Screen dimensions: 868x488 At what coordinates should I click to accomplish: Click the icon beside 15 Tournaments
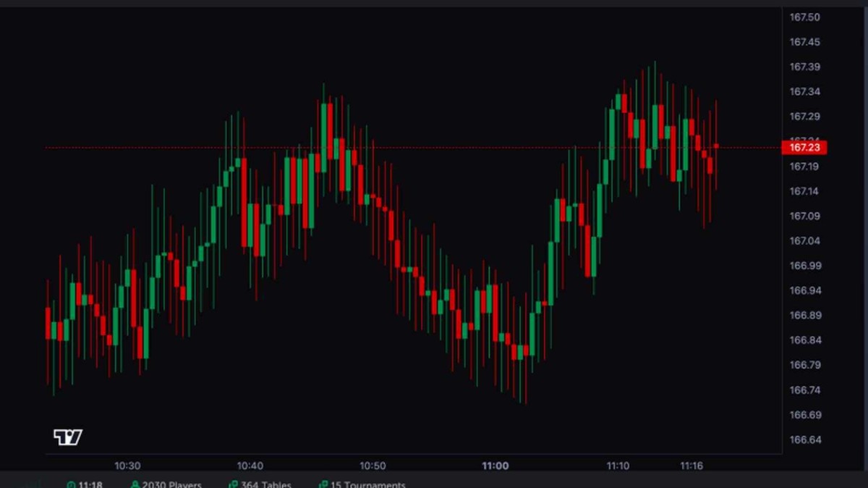(323, 485)
